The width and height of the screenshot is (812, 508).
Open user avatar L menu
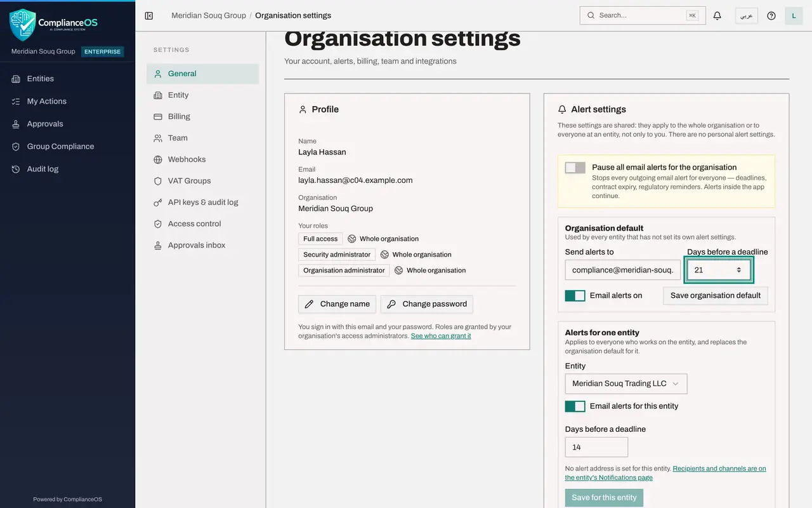(794, 15)
